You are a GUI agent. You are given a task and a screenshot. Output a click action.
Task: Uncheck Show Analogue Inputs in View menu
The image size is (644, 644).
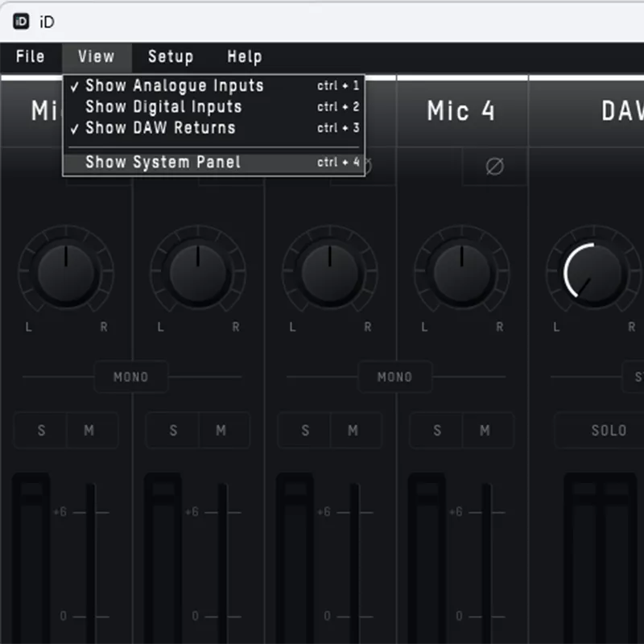coord(175,85)
